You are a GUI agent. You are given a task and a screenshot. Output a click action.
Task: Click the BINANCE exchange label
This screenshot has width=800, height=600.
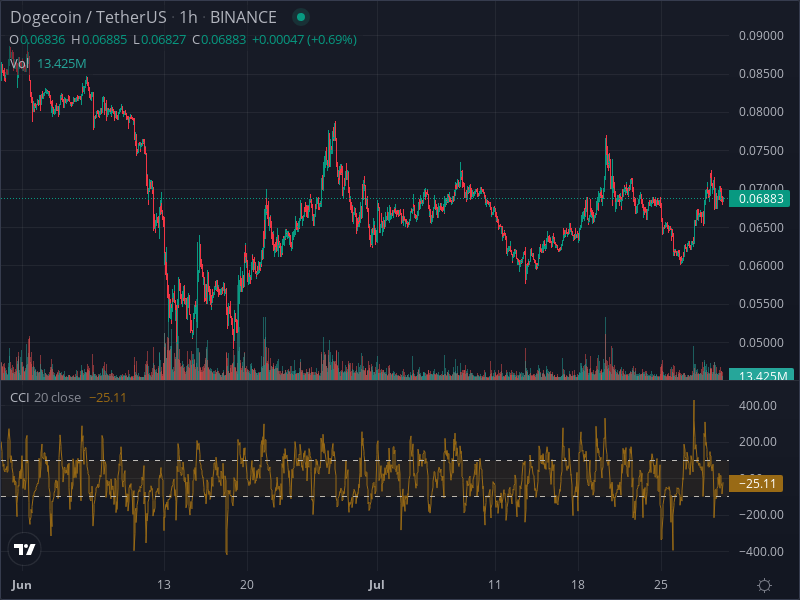(x=243, y=17)
